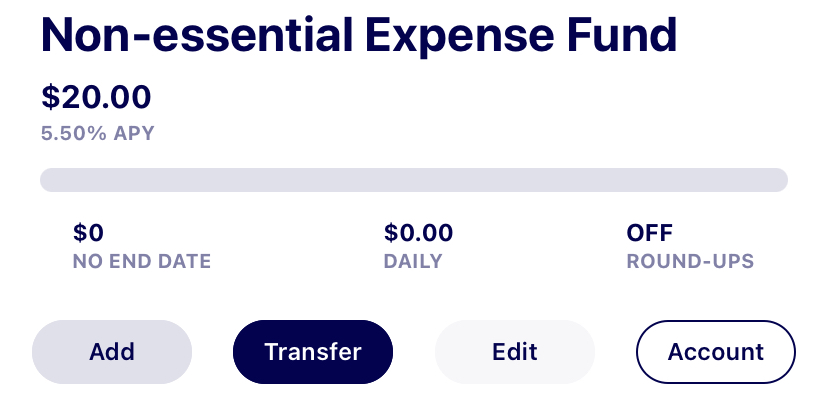Click the middle of the goal progress bar
The image size is (828, 412).
tap(414, 180)
